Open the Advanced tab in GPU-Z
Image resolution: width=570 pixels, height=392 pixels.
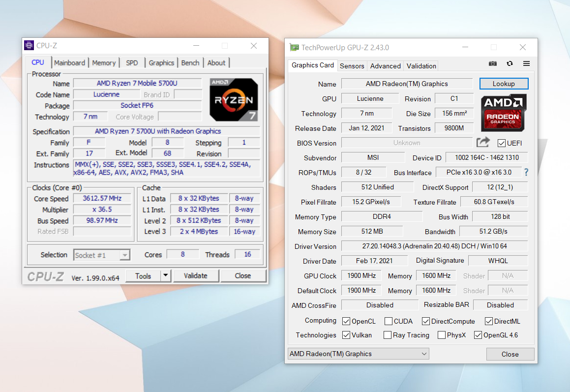coord(386,66)
